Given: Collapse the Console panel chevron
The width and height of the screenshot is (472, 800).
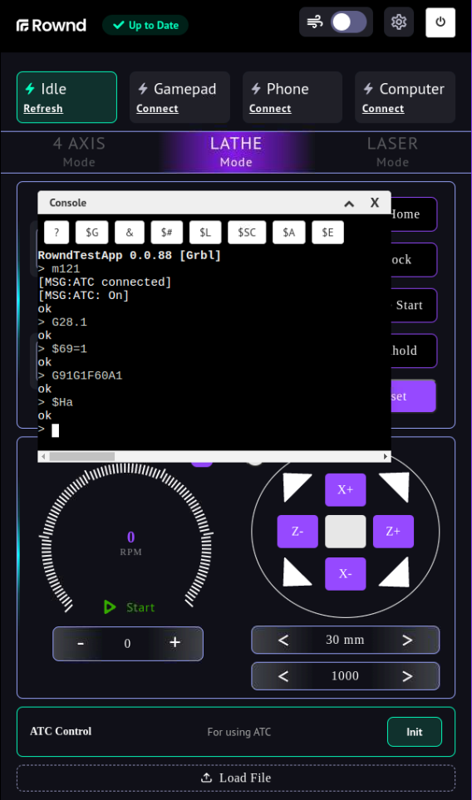Looking at the screenshot, I should (349, 204).
